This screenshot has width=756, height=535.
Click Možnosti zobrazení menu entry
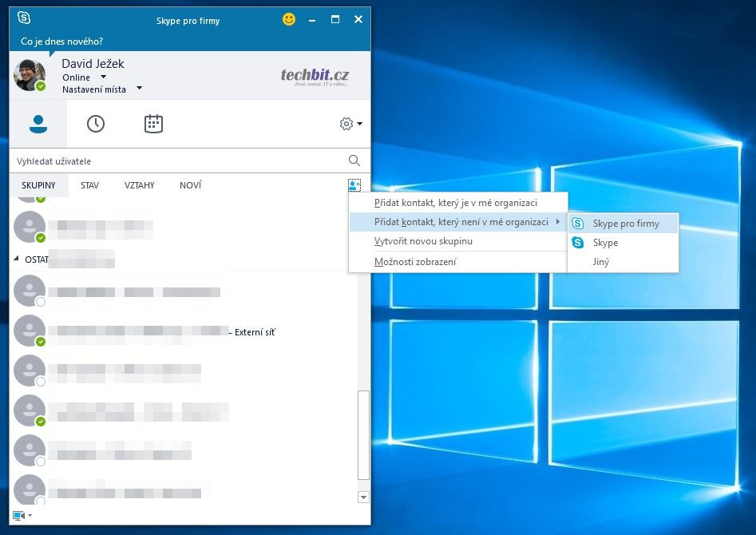(415, 262)
